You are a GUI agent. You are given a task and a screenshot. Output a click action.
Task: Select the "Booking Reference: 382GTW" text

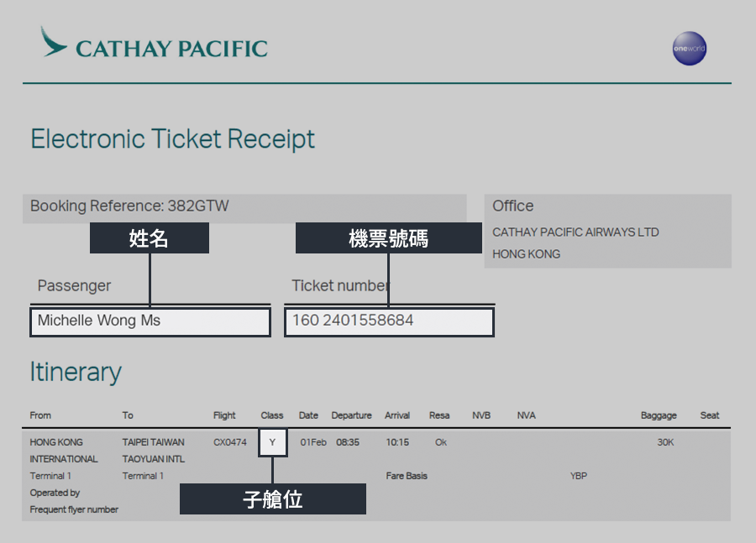click(129, 206)
